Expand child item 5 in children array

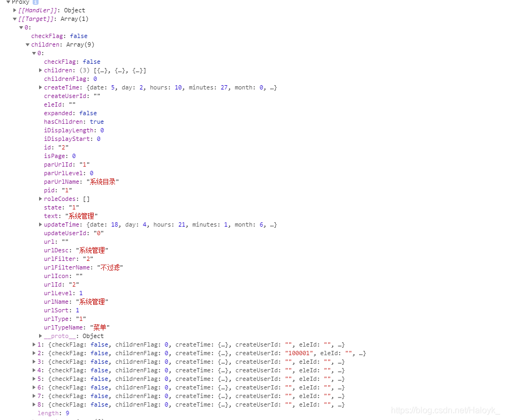34,379
